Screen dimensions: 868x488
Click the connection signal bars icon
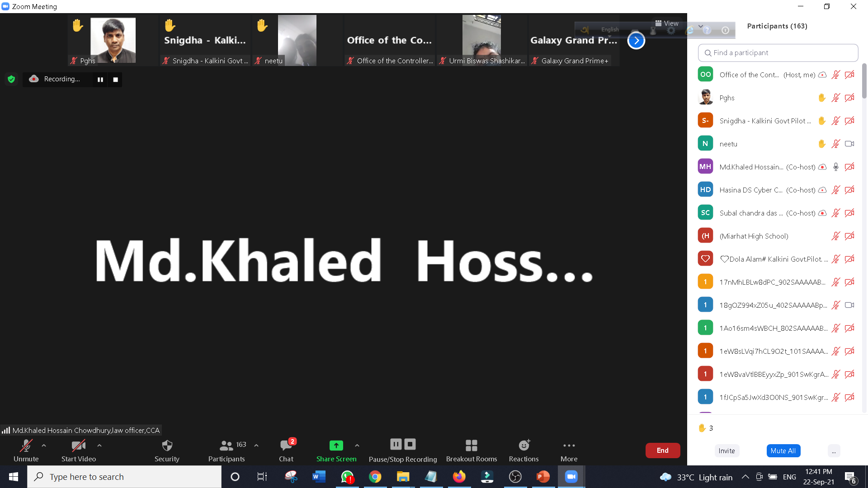(6, 430)
